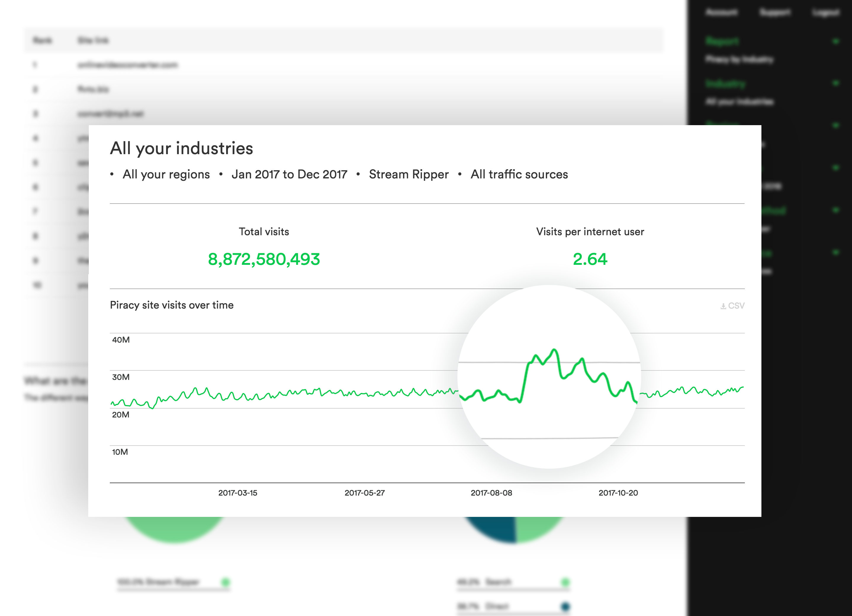
Task: Click the 20M y-axis label
Action: [120, 415]
